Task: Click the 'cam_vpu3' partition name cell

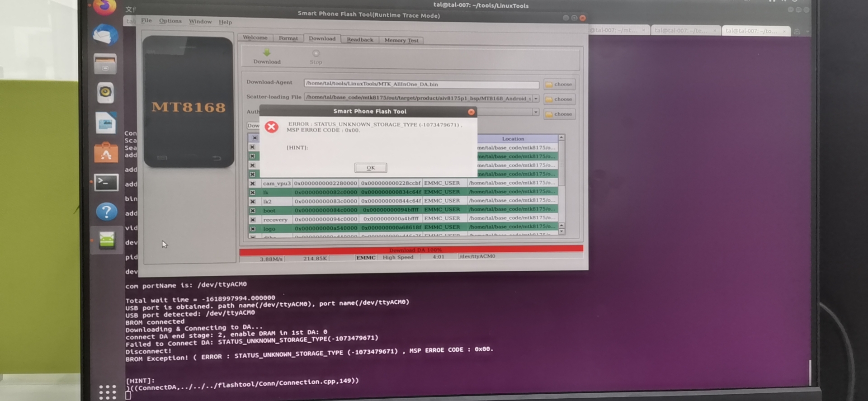Action: (x=277, y=183)
